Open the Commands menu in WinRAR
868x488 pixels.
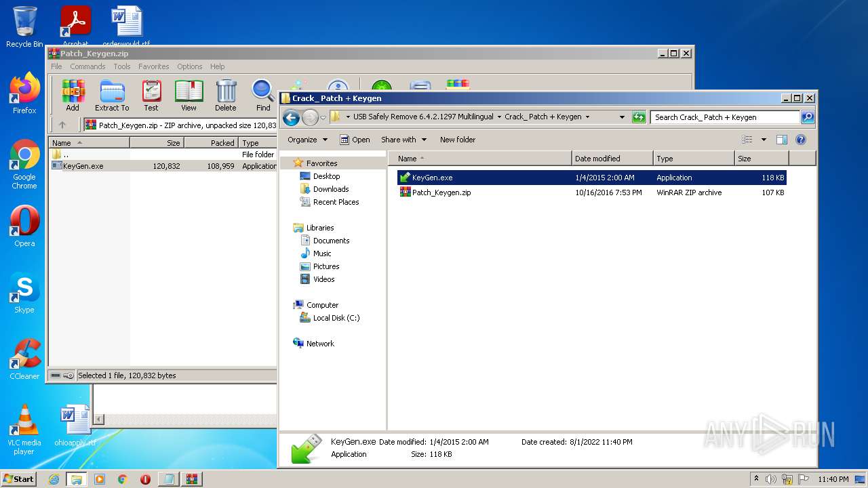click(87, 66)
